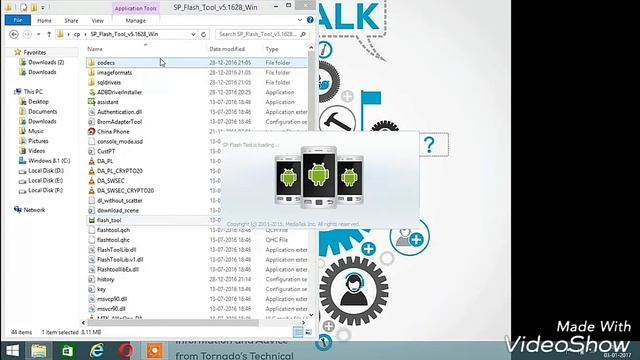Sort by Type column header
This screenshot has width=640, height=360.
(x=272, y=49)
